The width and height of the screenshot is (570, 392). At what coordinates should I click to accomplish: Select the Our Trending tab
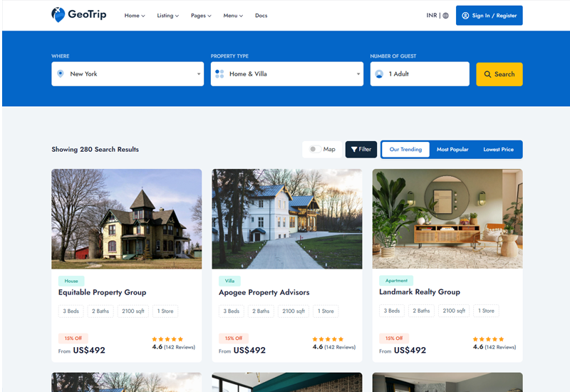point(405,150)
